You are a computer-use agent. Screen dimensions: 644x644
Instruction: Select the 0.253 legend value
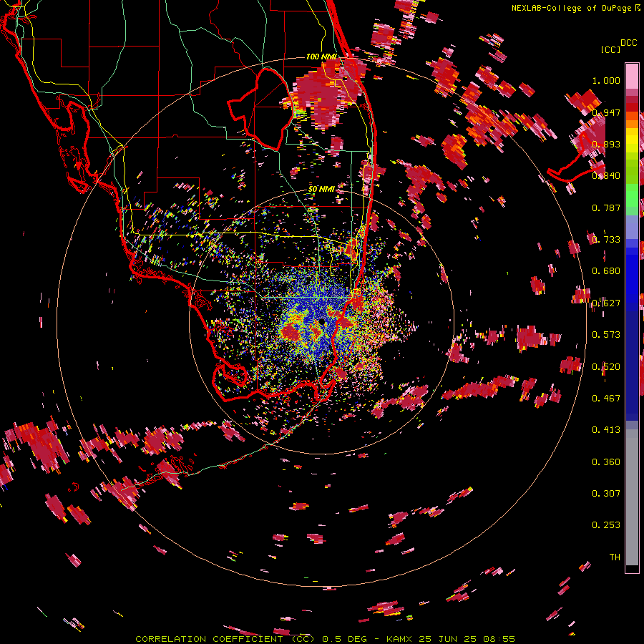[606, 525]
